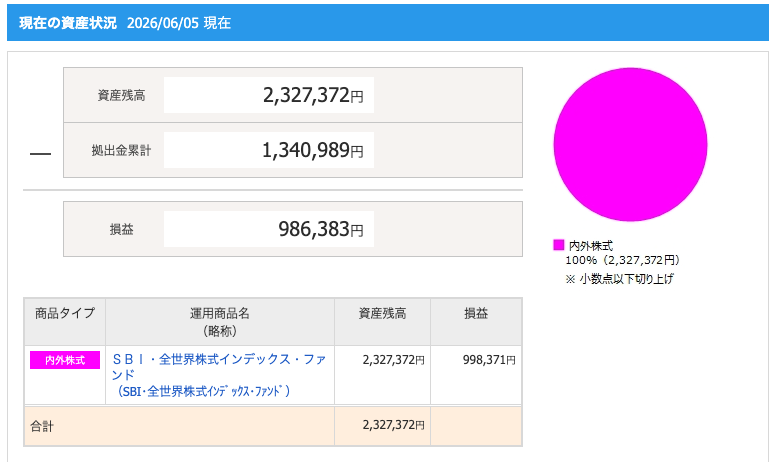Select the 現在の資産状況 header title
This screenshot has height=462, width=776.
(68, 23)
